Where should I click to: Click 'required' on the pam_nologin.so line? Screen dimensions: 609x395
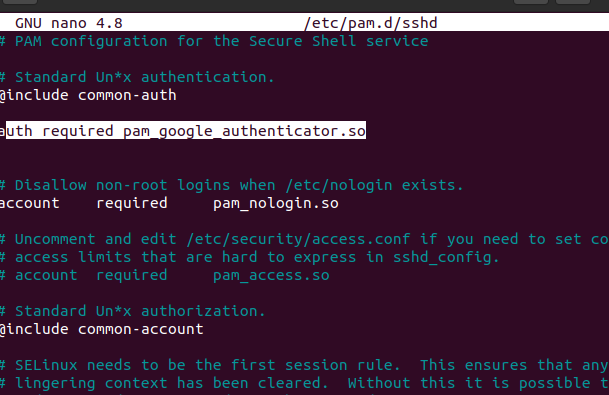132,204
